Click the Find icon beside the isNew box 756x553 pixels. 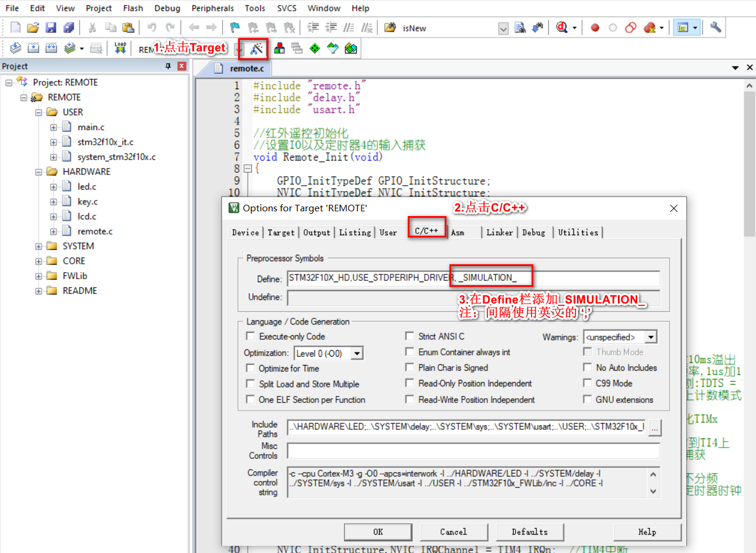click(x=520, y=27)
